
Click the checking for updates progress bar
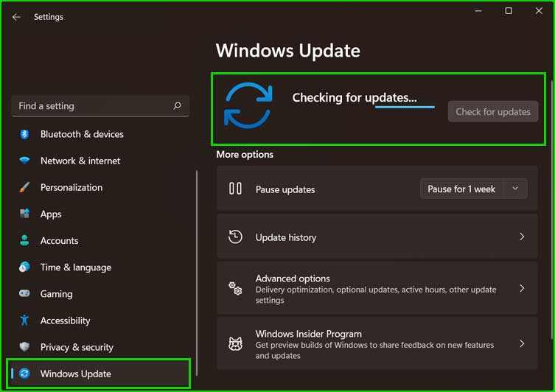405,107
